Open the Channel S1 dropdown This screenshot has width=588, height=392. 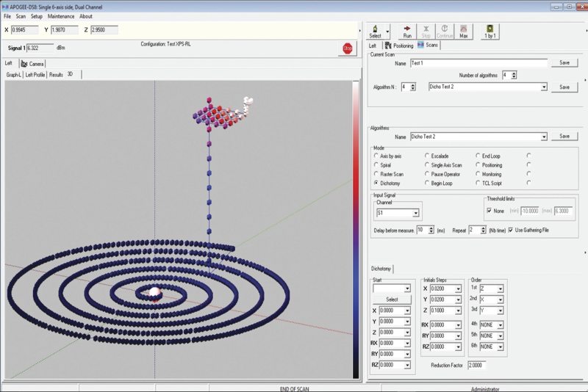415,213
